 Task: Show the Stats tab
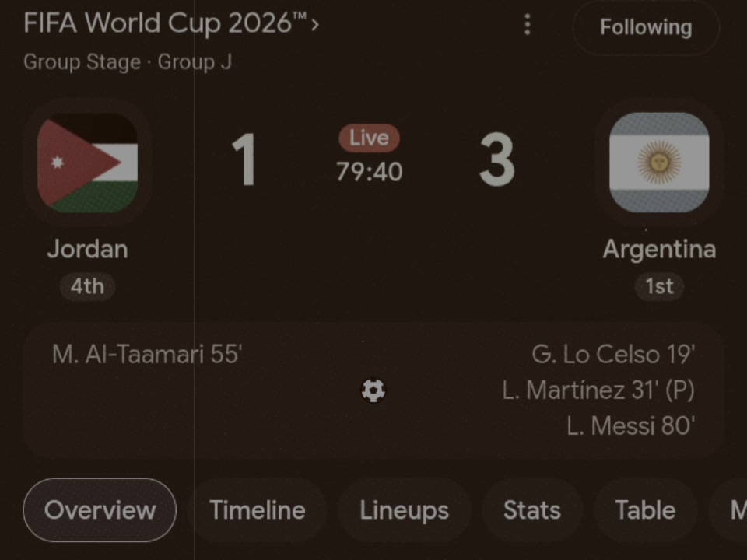click(x=532, y=510)
